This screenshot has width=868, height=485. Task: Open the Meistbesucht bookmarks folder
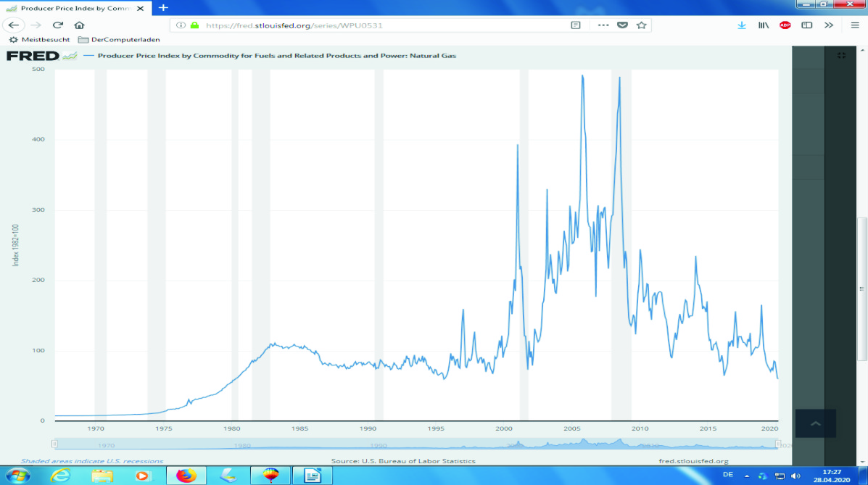point(40,39)
